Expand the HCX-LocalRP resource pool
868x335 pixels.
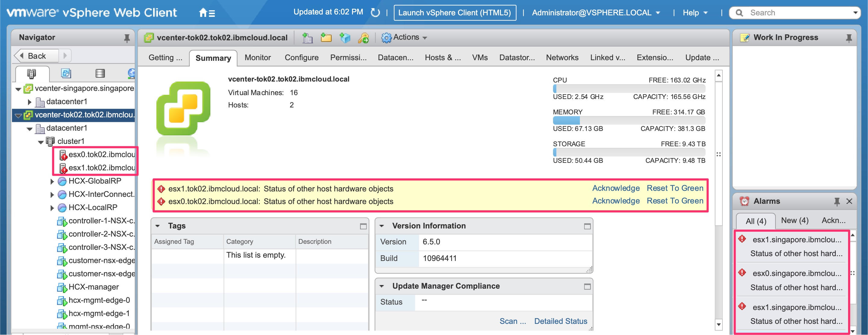(x=52, y=208)
